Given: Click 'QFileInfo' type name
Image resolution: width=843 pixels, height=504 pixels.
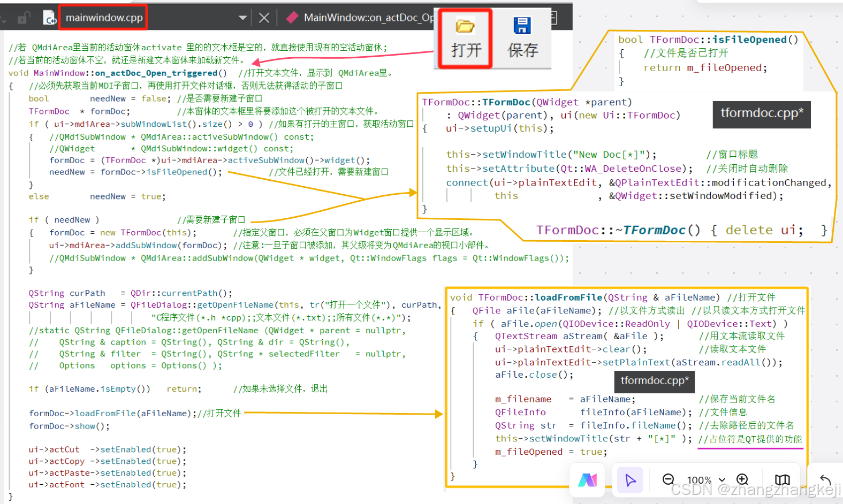Looking at the screenshot, I should click(x=520, y=412).
